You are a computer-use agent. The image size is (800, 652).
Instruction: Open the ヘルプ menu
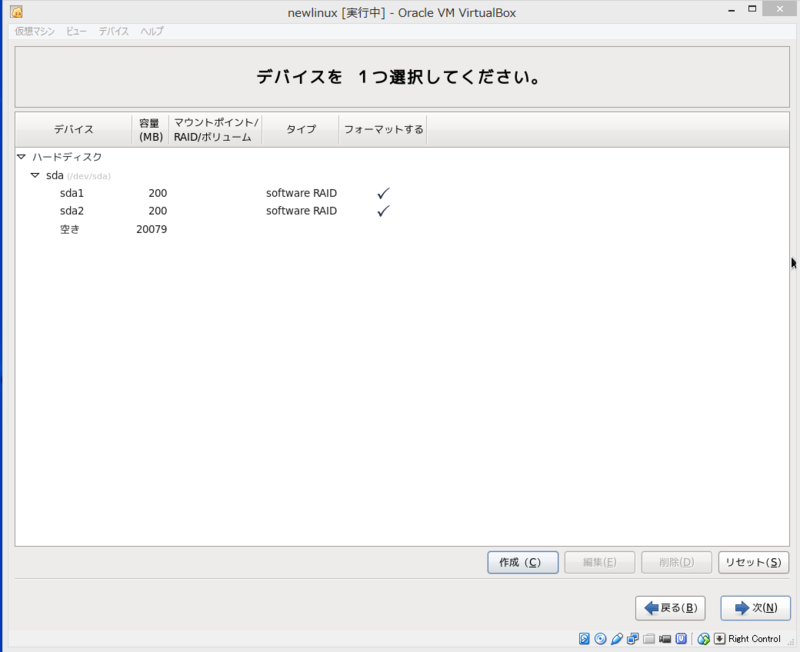click(x=152, y=31)
